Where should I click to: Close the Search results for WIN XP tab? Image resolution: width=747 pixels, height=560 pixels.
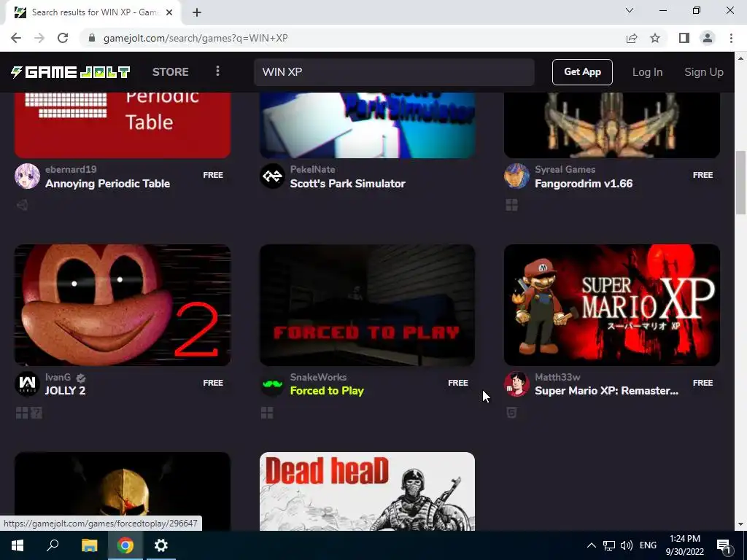169,12
